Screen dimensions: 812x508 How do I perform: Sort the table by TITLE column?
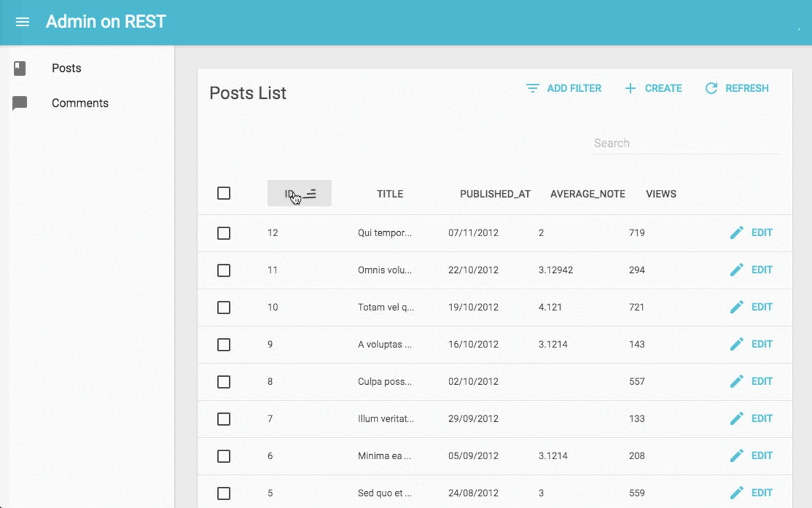click(390, 194)
